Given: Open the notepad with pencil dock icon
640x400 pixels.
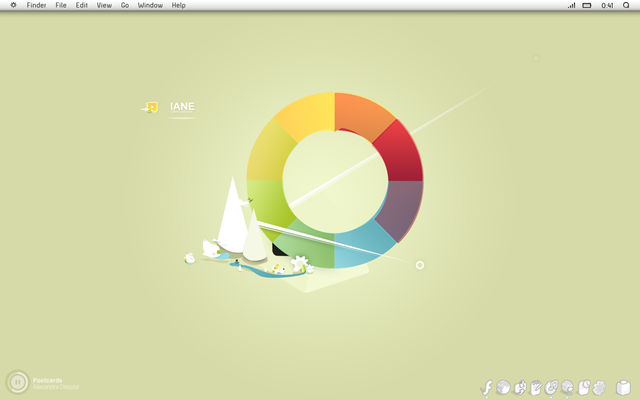Looking at the screenshot, I should (536, 387).
